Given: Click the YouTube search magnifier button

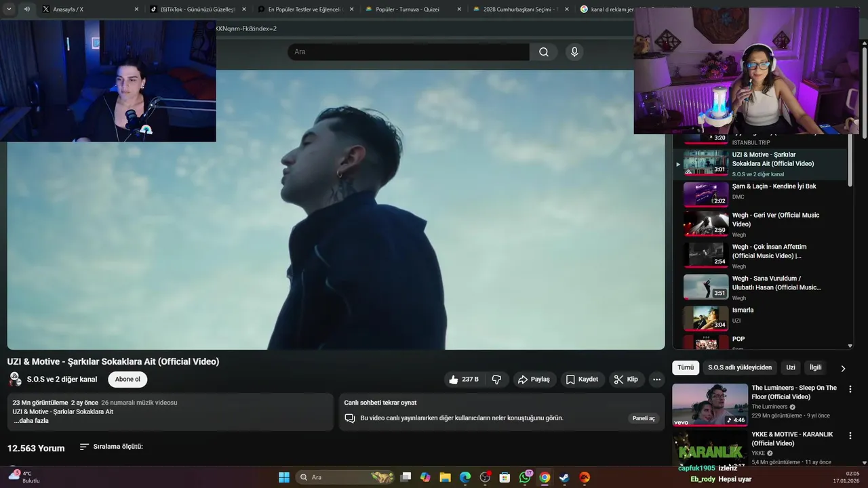Looking at the screenshot, I should click(x=543, y=52).
